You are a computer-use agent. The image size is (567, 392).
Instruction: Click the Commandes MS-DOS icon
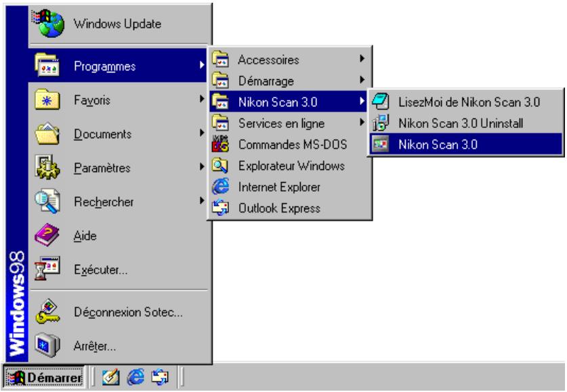(221, 144)
